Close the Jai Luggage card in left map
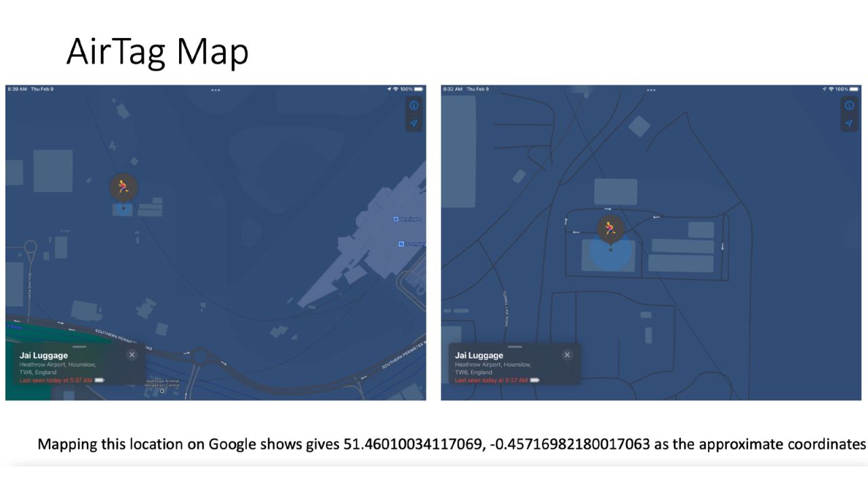The height and width of the screenshot is (488, 868). [132, 354]
